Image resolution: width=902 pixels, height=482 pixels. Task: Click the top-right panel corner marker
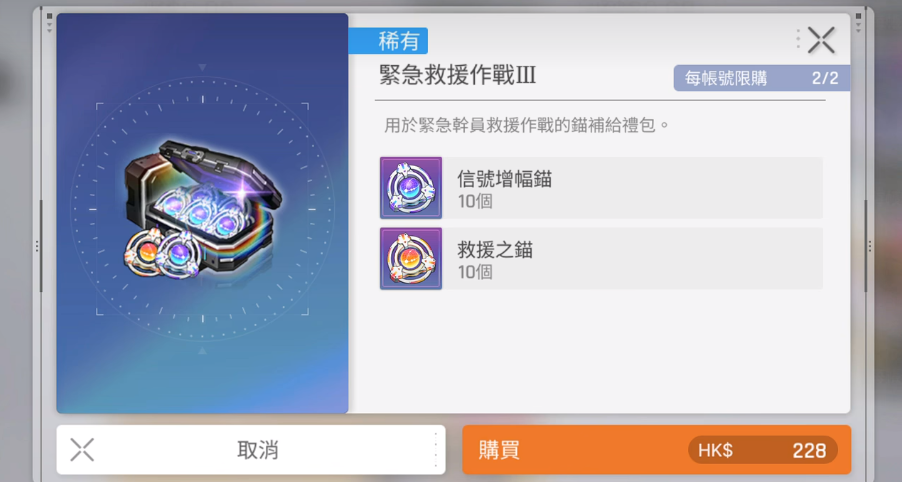[x=858, y=22]
